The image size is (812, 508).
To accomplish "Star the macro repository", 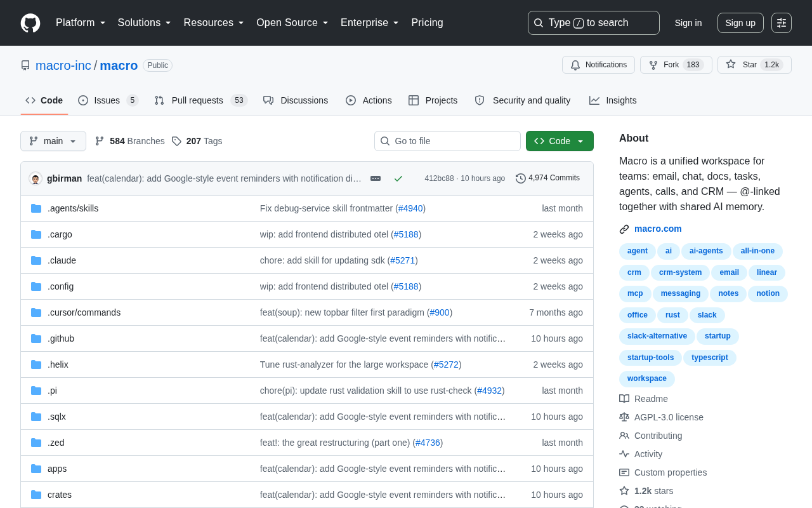I will tap(754, 65).
